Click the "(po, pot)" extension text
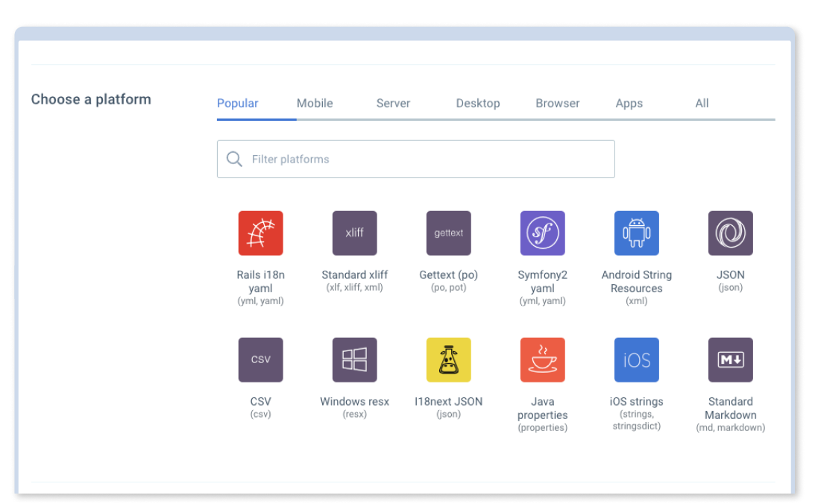This screenshot has width=818, height=504. pyautogui.click(x=449, y=288)
